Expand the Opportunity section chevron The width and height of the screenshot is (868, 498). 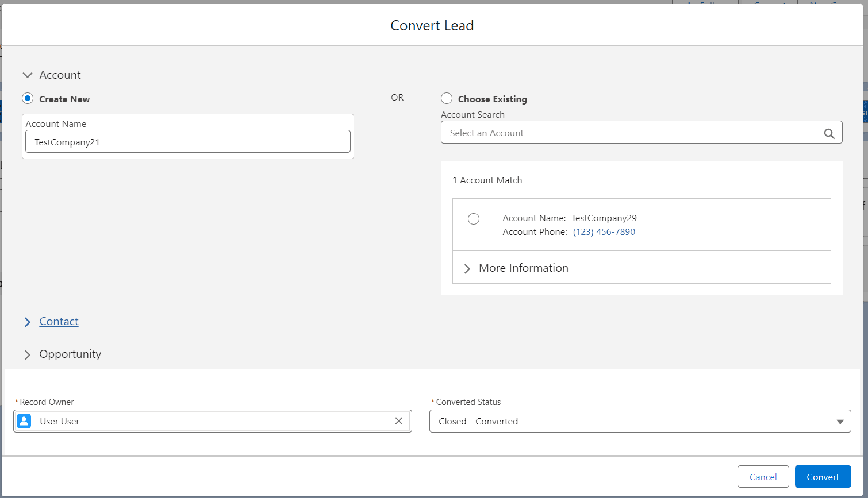tap(27, 355)
